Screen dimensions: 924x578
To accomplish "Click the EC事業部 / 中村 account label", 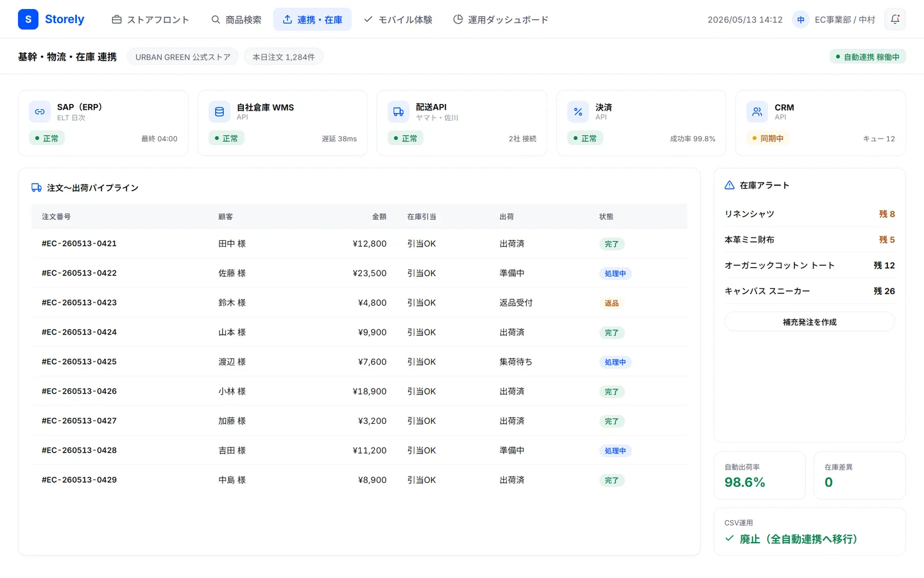I will click(844, 19).
